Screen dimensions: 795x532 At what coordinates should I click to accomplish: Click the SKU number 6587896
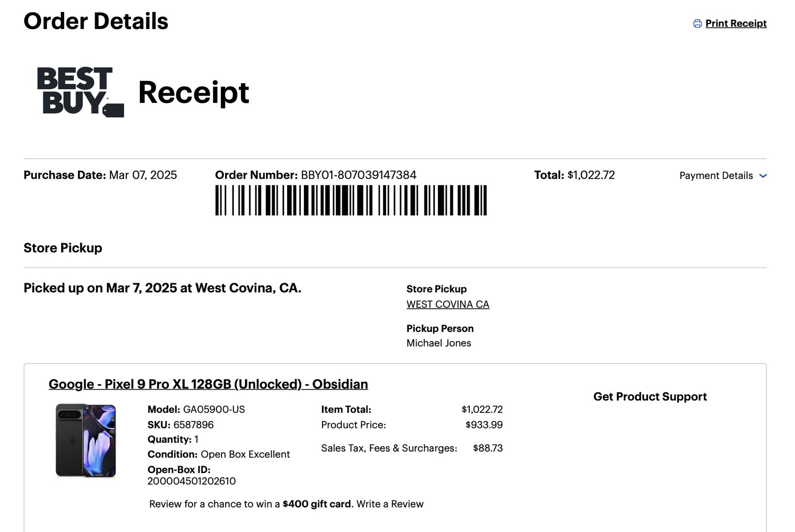tap(193, 425)
